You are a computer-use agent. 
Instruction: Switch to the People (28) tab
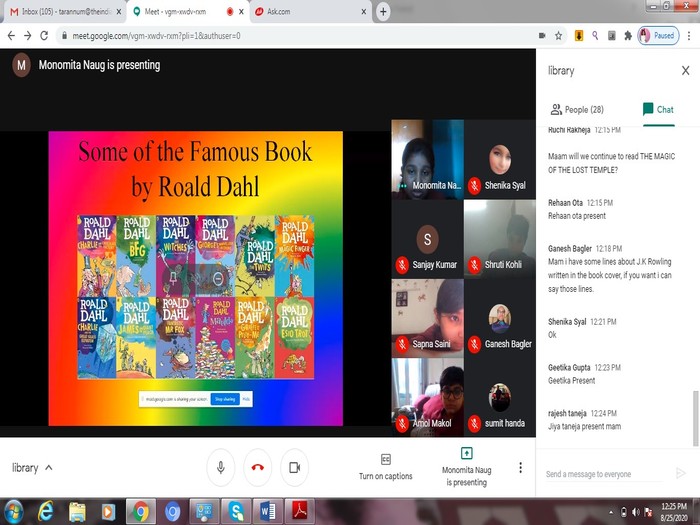(577, 109)
